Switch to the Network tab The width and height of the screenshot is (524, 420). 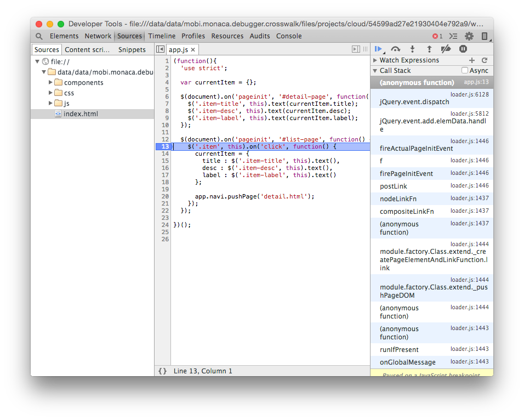pyautogui.click(x=98, y=36)
